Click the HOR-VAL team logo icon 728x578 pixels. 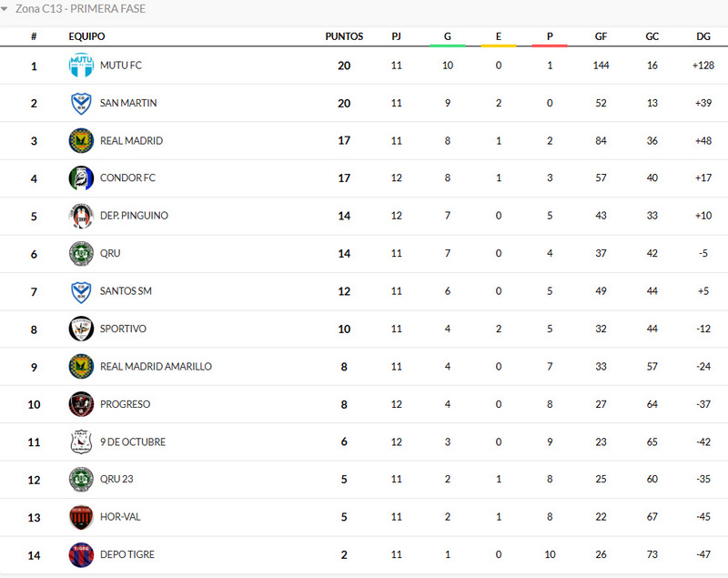coord(81,517)
